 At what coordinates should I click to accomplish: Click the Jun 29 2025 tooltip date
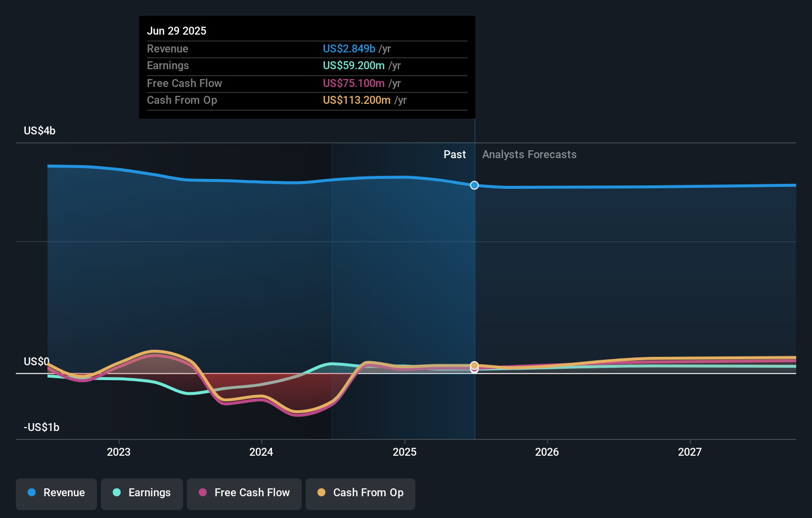pos(177,31)
